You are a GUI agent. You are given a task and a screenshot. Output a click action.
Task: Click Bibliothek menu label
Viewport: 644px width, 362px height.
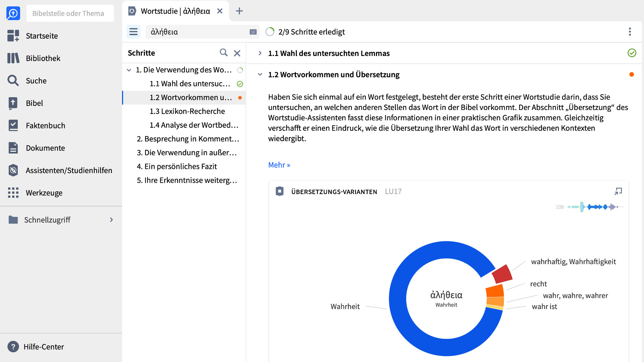(43, 58)
